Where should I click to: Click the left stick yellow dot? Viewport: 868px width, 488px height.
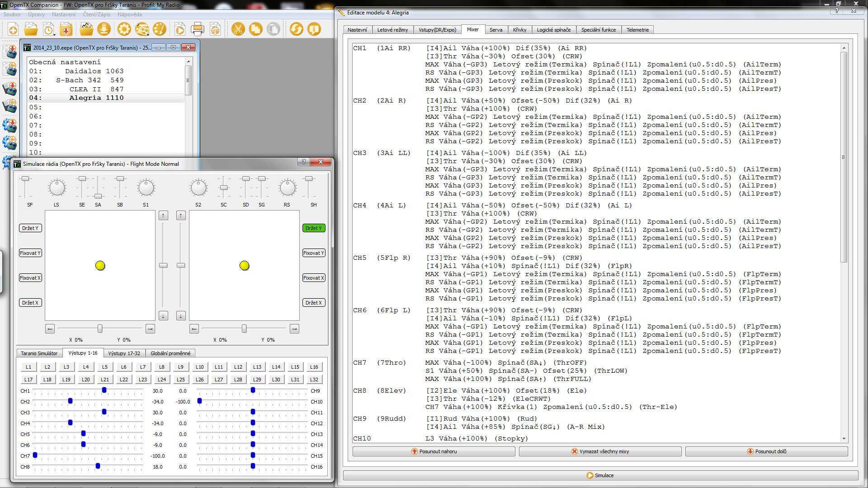click(100, 266)
